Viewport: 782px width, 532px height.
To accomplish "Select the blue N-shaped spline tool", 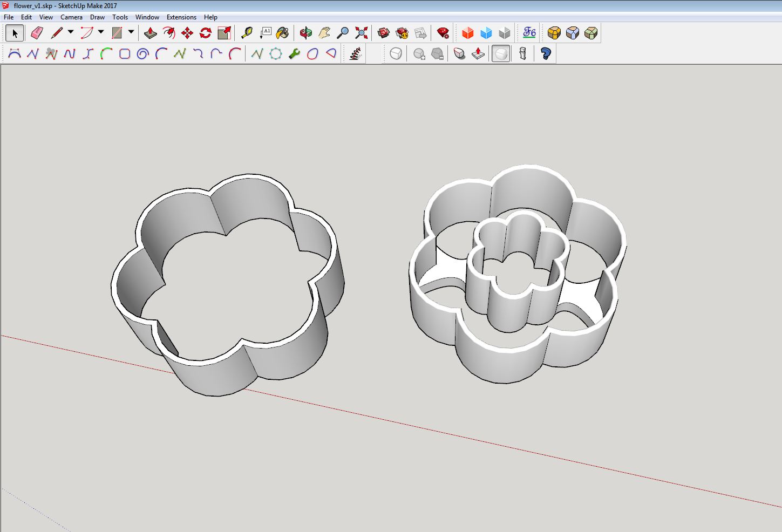I will (70, 54).
